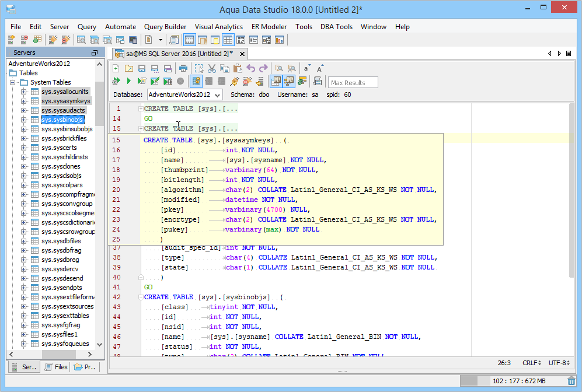The image size is (582, 392).
Task: Click the Undo arrow icon
Action: tap(251, 68)
